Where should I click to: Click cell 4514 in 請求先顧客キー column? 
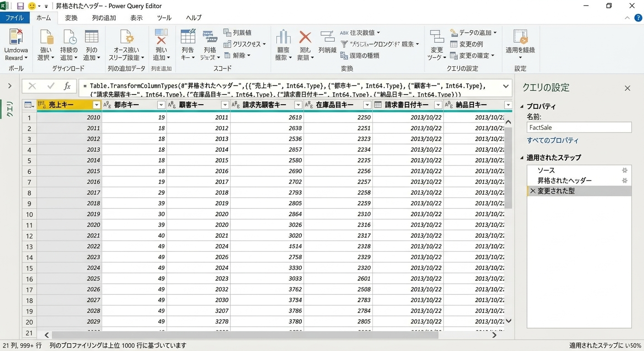point(267,246)
